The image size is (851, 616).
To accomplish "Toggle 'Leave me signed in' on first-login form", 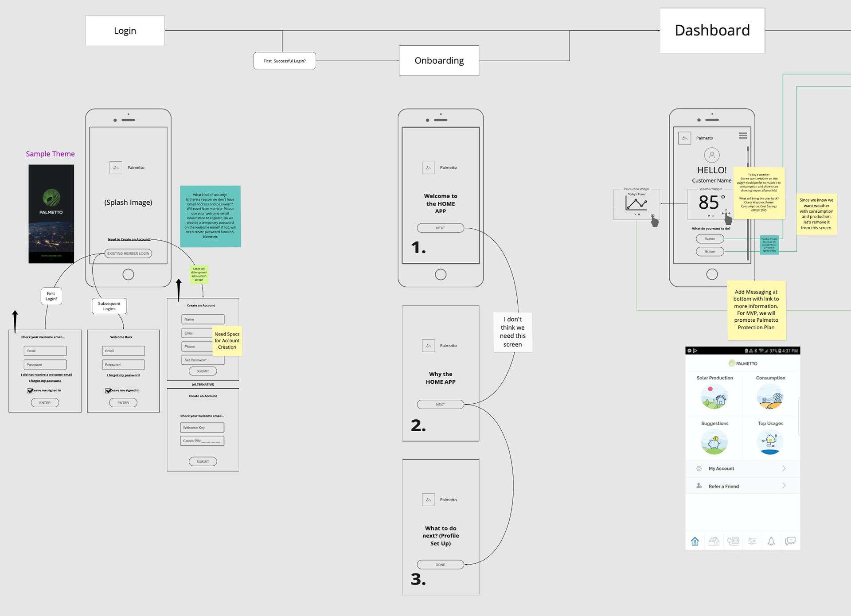I will 30,391.
